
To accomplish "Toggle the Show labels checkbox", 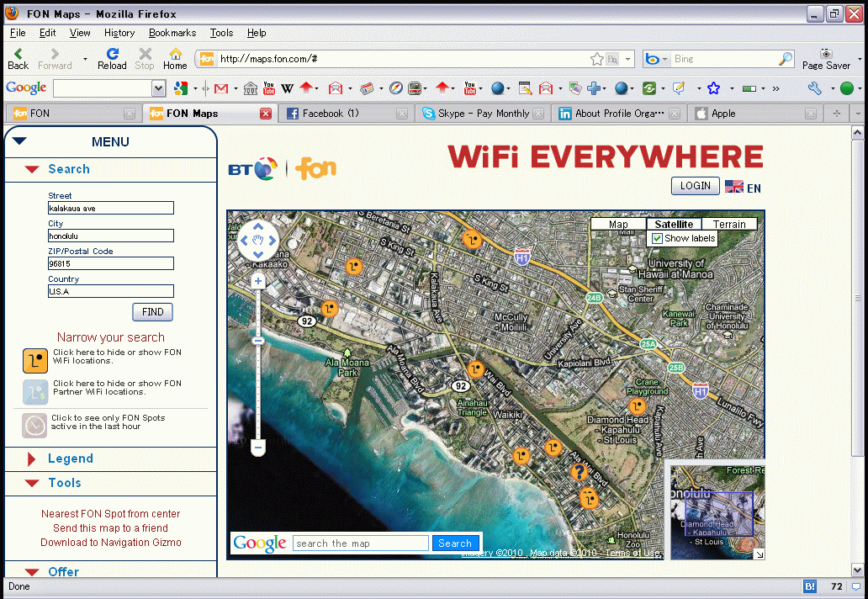I will pyautogui.click(x=658, y=239).
